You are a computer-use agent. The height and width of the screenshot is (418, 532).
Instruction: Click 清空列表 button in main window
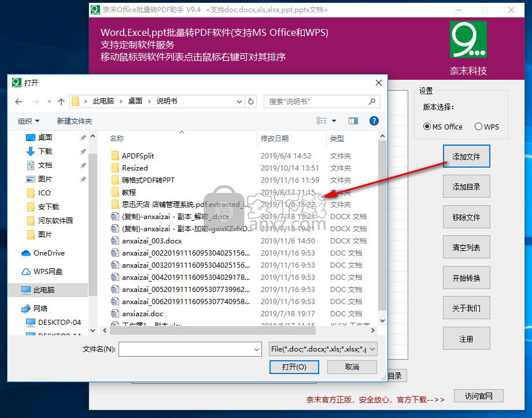(x=466, y=247)
